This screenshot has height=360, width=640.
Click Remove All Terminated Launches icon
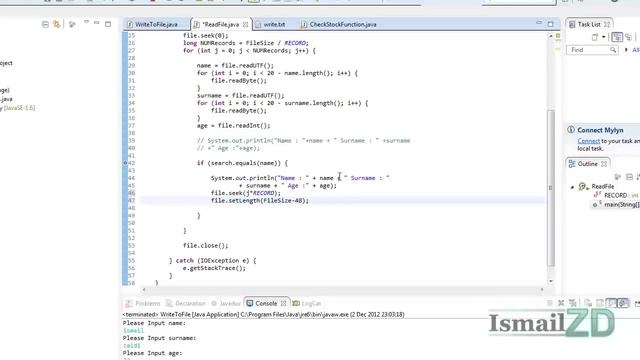[573, 303]
